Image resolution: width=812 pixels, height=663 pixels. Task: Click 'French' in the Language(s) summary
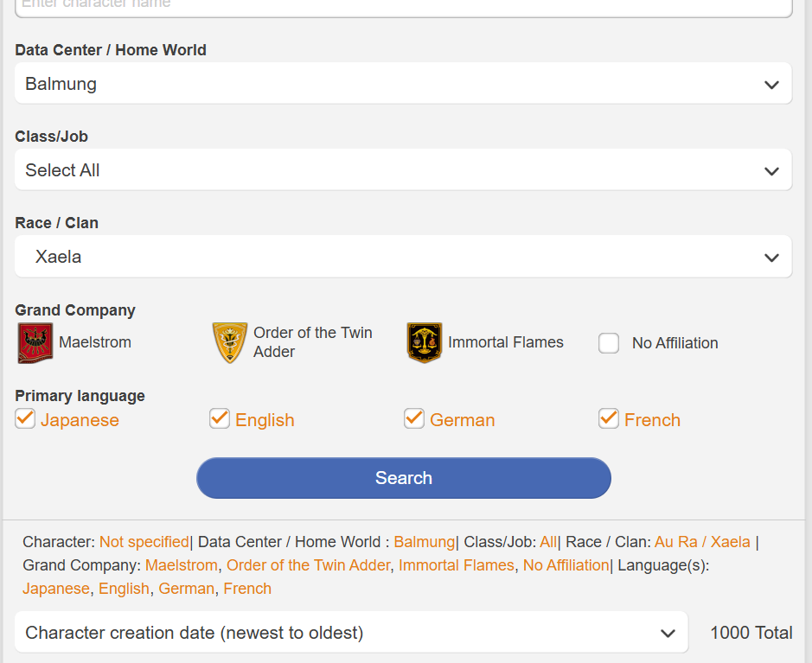click(x=247, y=589)
